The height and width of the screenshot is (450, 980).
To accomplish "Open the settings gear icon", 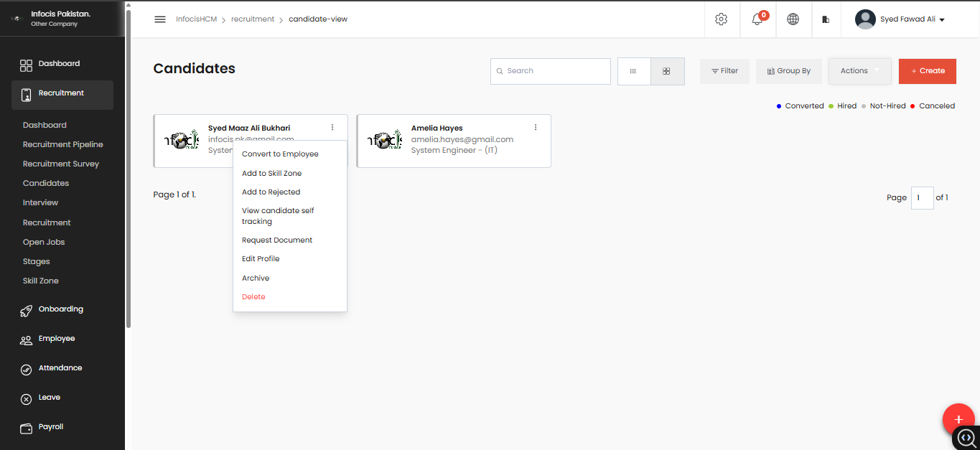I will point(721,19).
